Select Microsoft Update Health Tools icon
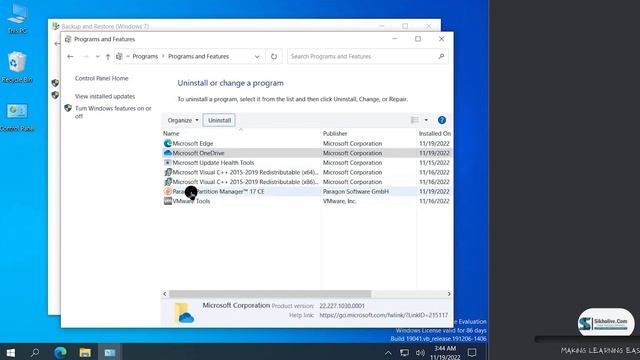 pos(167,162)
